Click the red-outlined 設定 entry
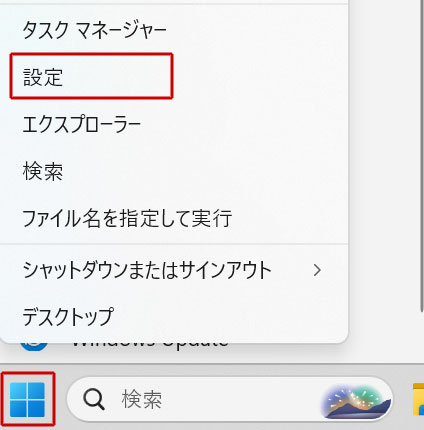Image resolution: width=424 pixels, height=430 pixels. pyautogui.click(x=91, y=76)
